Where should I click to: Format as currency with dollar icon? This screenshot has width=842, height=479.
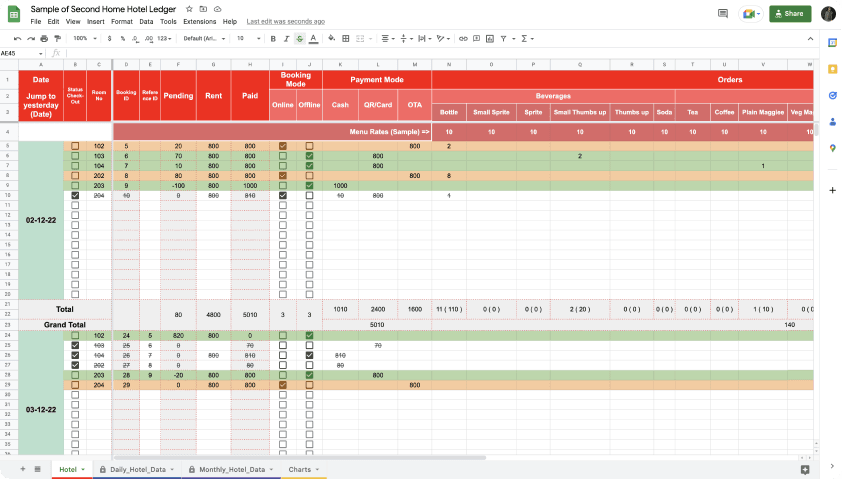coord(110,39)
